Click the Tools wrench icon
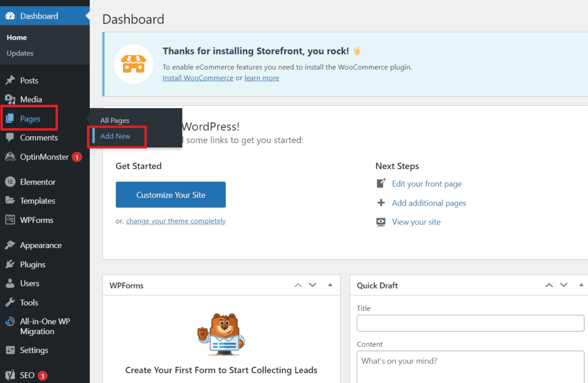 pyautogui.click(x=10, y=303)
